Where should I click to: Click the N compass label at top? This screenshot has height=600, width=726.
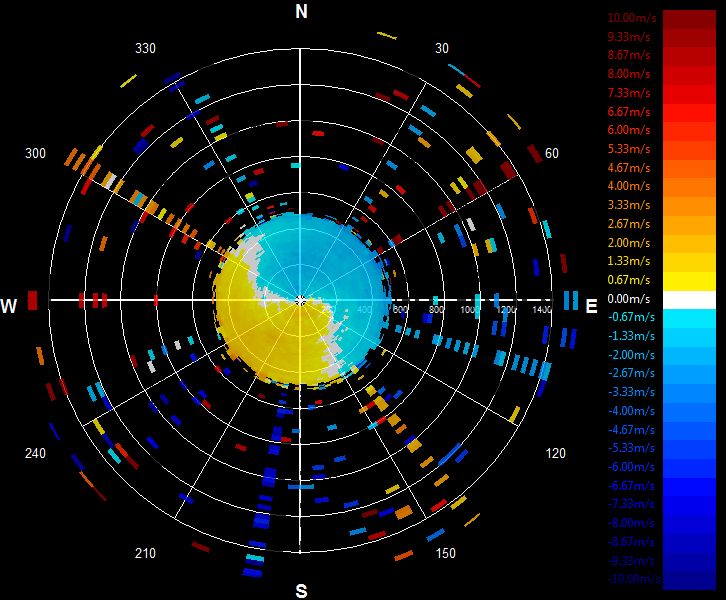(301, 11)
